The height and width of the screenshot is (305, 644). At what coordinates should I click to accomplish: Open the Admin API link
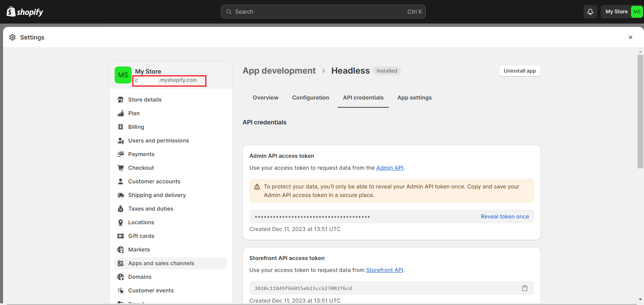coord(390,168)
